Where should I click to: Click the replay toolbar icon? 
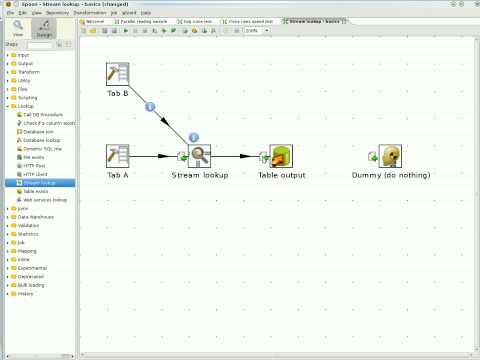[174, 31]
